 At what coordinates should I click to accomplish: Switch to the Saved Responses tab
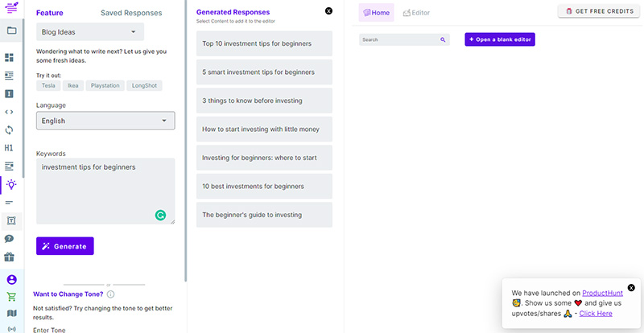pyautogui.click(x=131, y=13)
